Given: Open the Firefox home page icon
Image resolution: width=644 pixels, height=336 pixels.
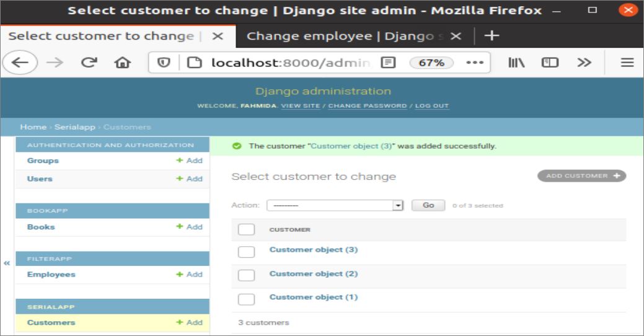Looking at the screenshot, I should [x=122, y=63].
